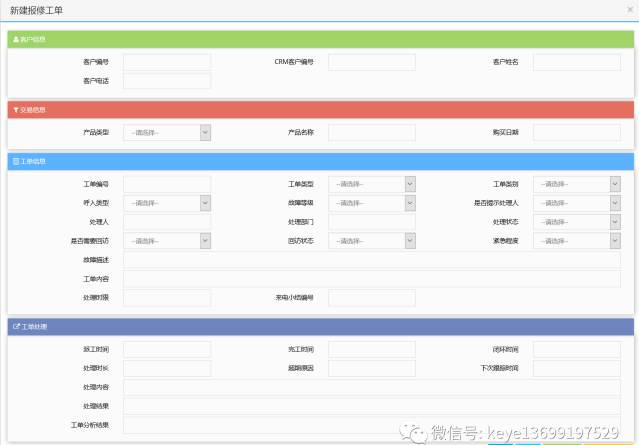Click the 客户编号 input field
The height and width of the screenshot is (445, 639).
tap(166, 62)
